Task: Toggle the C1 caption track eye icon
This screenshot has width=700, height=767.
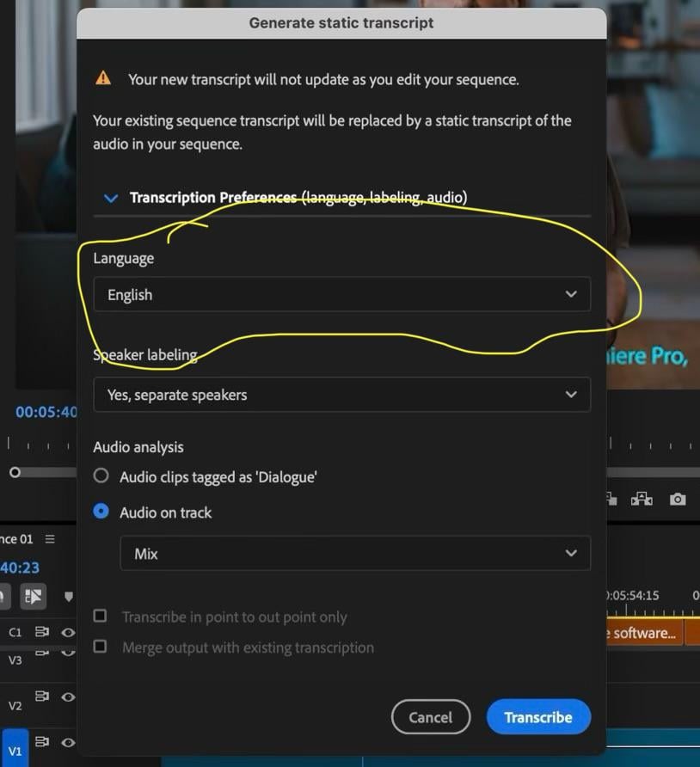Action: point(68,632)
